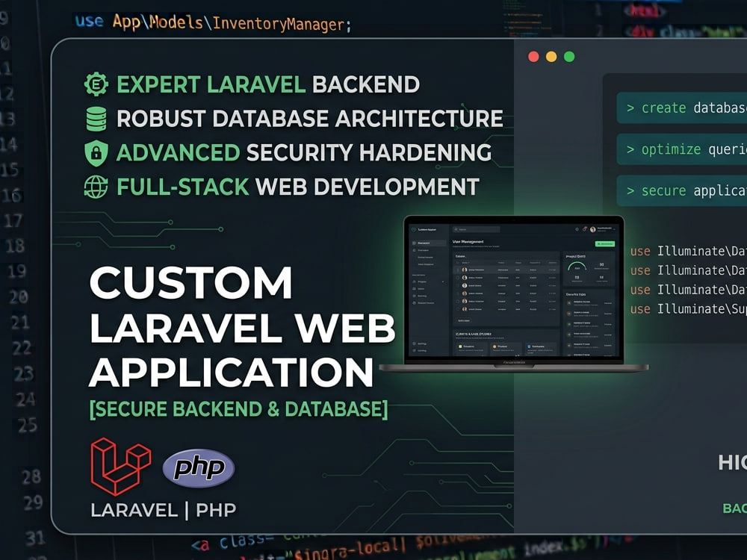Click the laptop dashboard mockup

click(x=514, y=293)
